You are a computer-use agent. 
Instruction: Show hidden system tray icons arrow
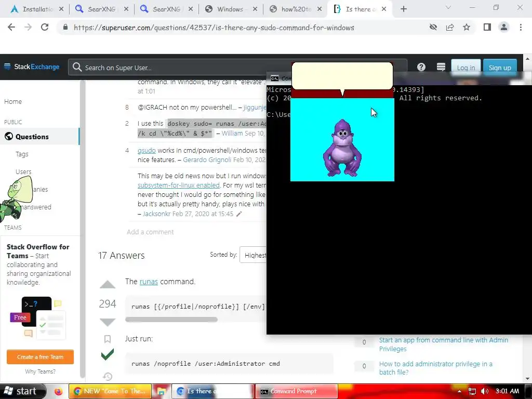pyautogui.click(x=459, y=391)
